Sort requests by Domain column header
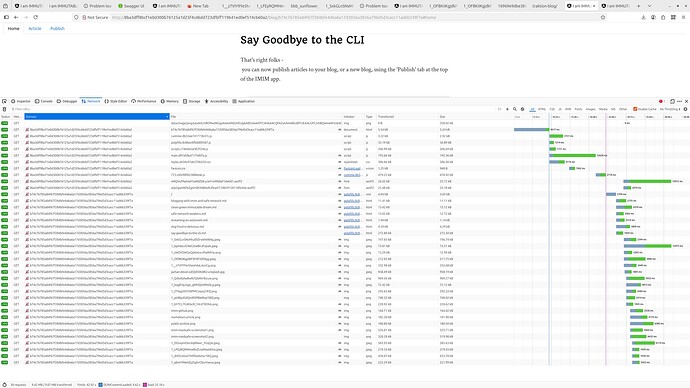The image size is (690, 388). (x=97, y=117)
